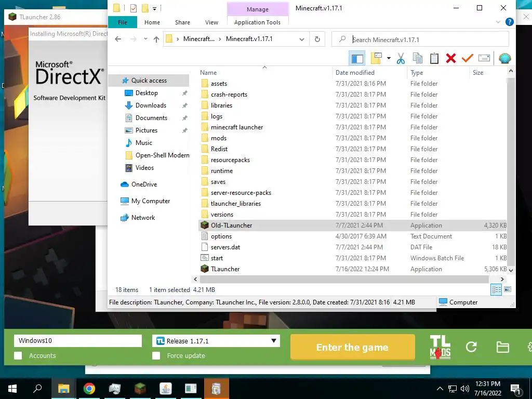This screenshot has height=399, width=532.
Task: Select the TLauncher application file
Action: pos(353,269)
